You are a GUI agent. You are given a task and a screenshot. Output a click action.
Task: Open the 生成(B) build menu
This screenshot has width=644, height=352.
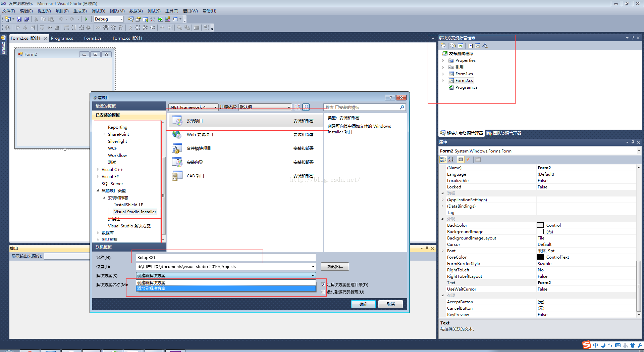[80, 11]
